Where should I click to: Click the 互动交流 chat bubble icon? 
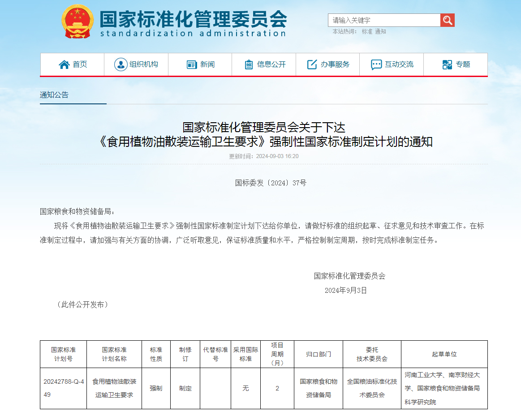coord(376,64)
